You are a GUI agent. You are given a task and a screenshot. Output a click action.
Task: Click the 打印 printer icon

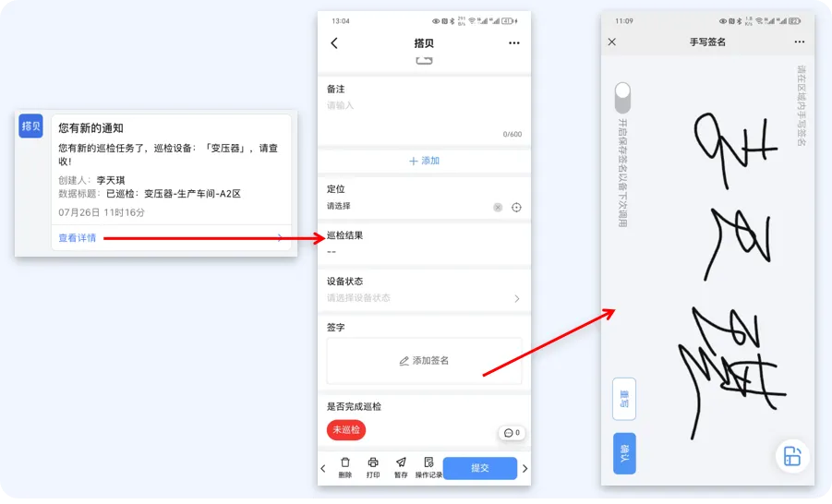373,462
